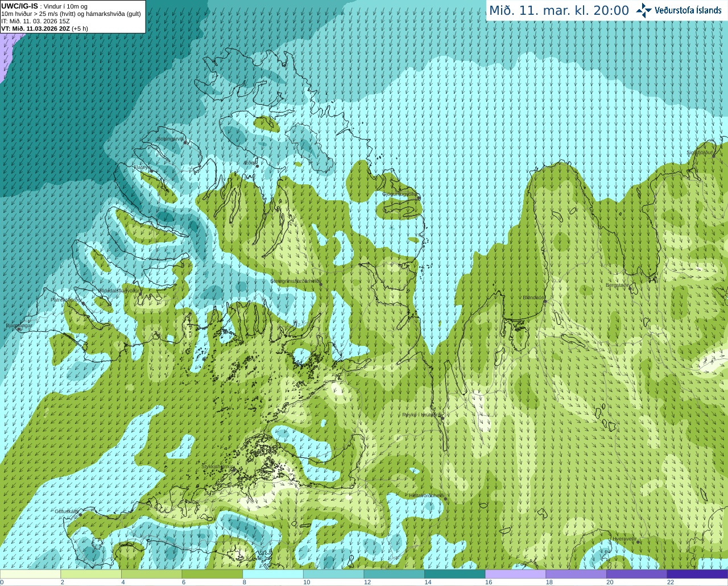Pick the 2–4 light green legend swatch

(91, 574)
